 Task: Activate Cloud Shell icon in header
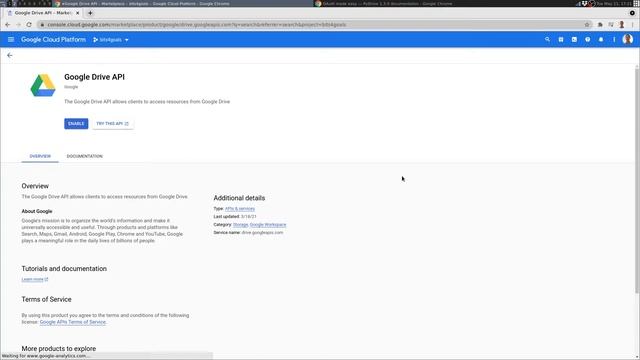pos(574,40)
